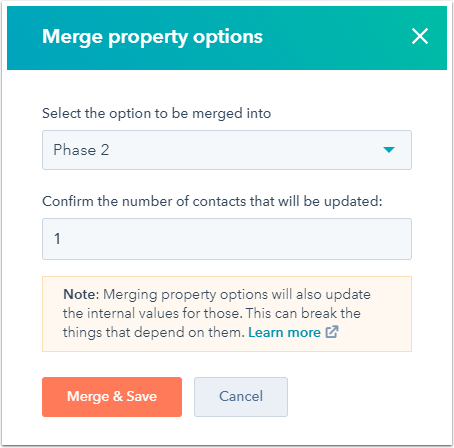Click the "Select the option to be merged into" label
Screen dimensions: 454x448
pyautogui.click(x=156, y=113)
